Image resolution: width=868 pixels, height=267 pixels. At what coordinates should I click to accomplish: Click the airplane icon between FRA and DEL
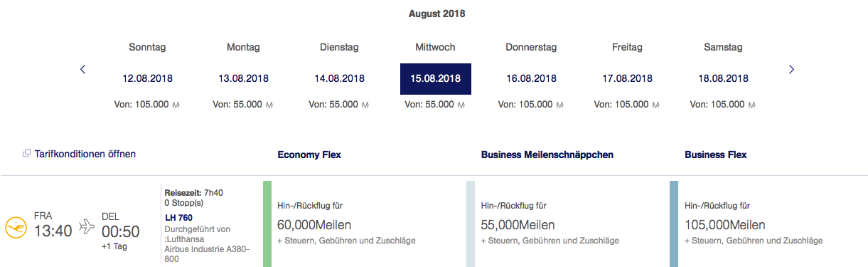point(87,227)
